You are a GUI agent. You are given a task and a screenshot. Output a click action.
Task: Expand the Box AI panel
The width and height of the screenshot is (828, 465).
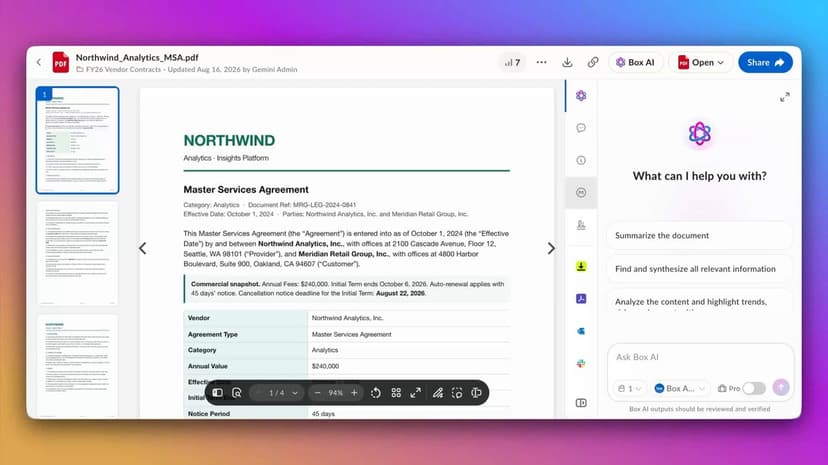click(785, 97)
